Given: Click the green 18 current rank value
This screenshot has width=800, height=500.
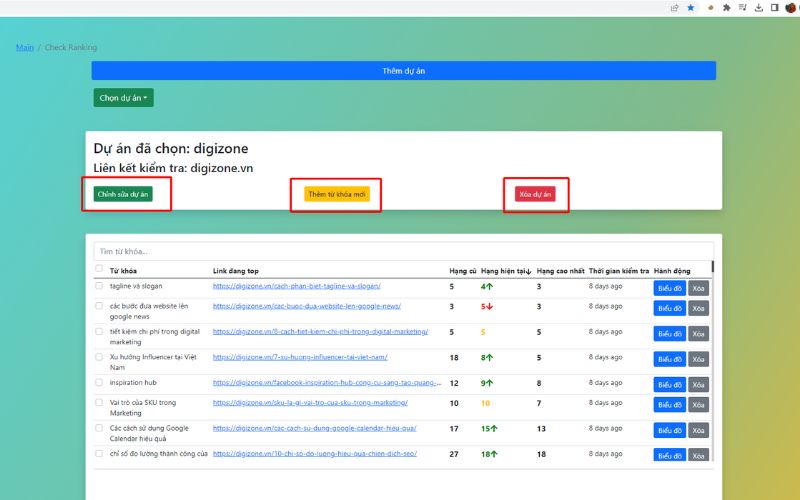Looking at the screenshot, I should (x=489, y=454).
